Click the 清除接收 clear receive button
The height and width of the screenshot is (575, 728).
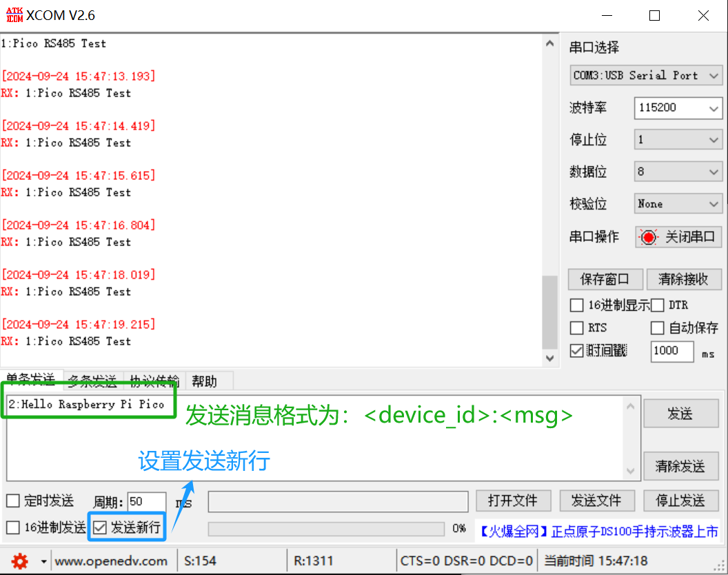[683, 279]
